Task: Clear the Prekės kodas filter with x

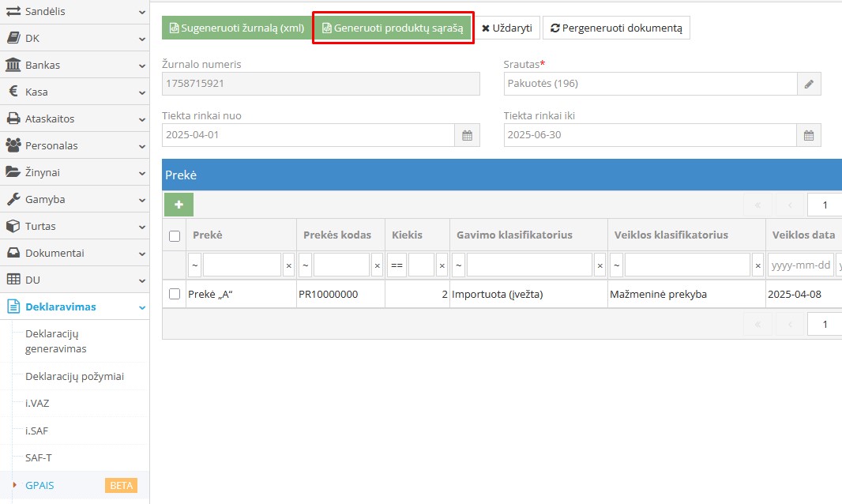Action: click(378, 265)
